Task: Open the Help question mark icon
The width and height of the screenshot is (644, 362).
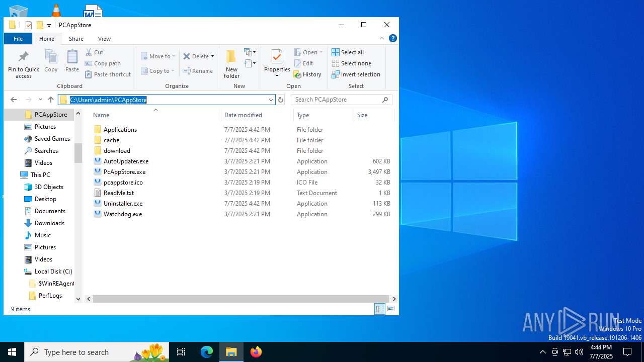Action: point(393,38)
